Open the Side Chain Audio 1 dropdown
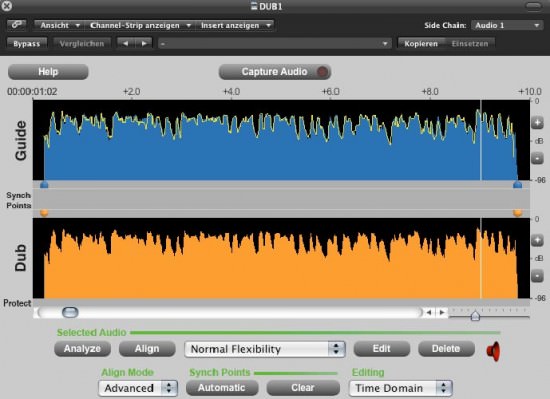 pyautogui.click(x=506, y=25)
